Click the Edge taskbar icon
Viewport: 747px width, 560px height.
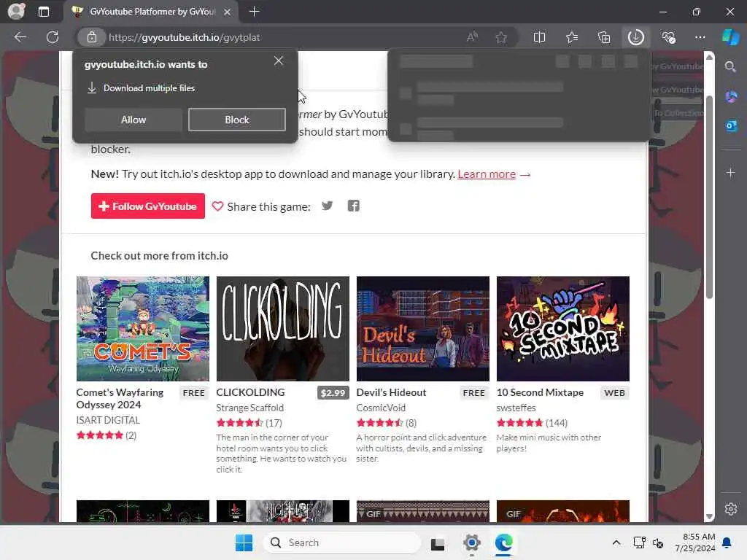(x=503, y=542)
